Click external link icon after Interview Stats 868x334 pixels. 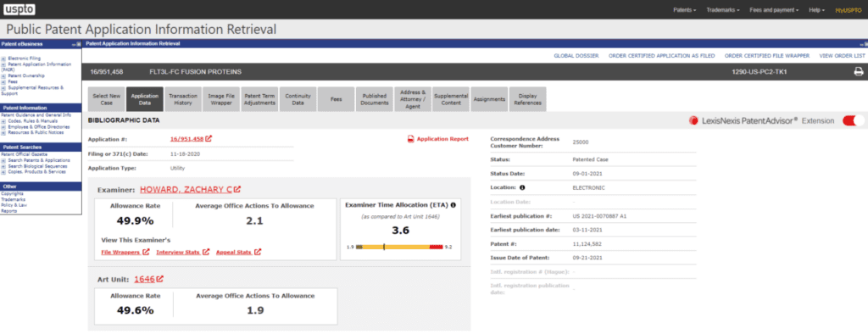coord(206,252)
